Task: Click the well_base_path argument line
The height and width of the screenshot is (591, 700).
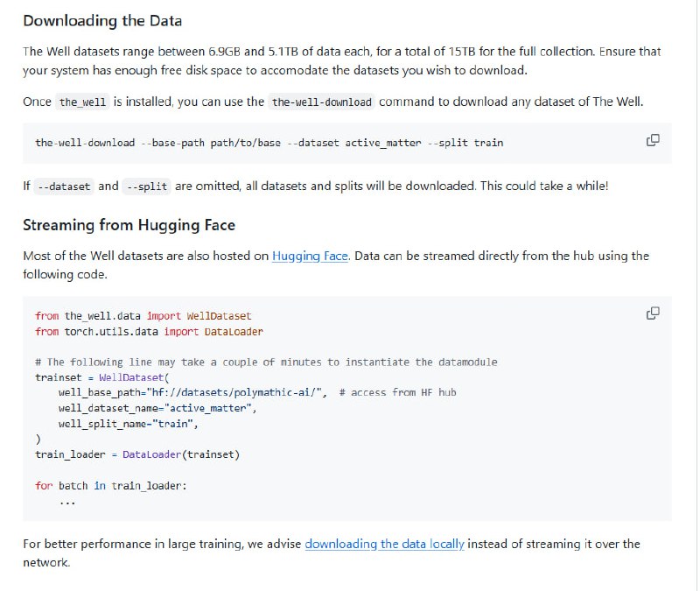Action: point(192,392)
